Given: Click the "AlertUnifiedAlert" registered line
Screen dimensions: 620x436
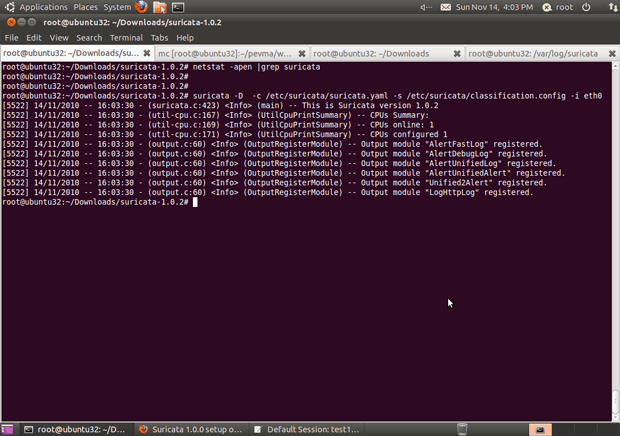Looking at the screenshot, I should tap(284, 173).
